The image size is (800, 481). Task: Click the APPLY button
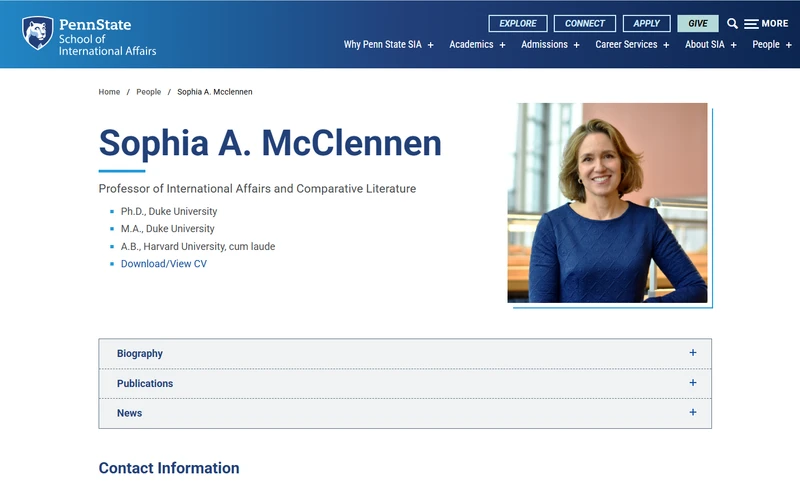[646, 23]
